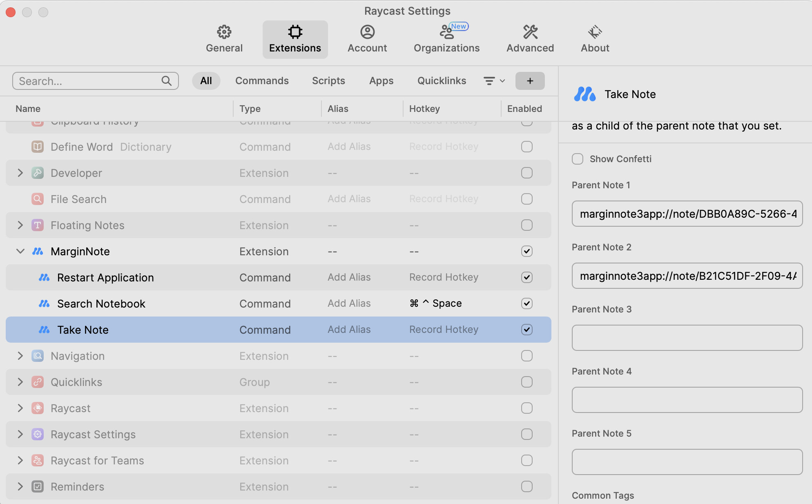The image size is (812, 504).
Task: Change Search Notebook hotkey ⌘⌃Space
Action: click(435, 303)
